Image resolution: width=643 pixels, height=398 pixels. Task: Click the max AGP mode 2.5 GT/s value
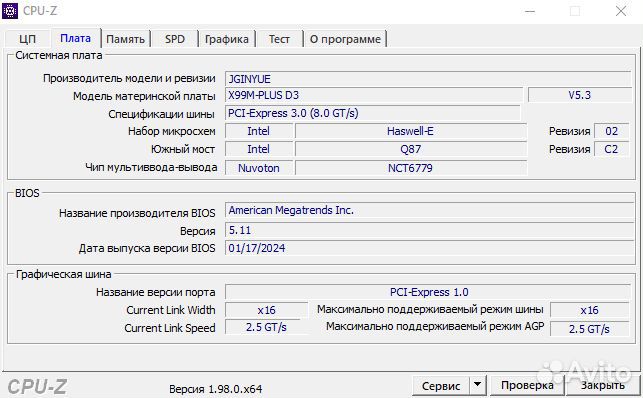click(x=589, y=329)
